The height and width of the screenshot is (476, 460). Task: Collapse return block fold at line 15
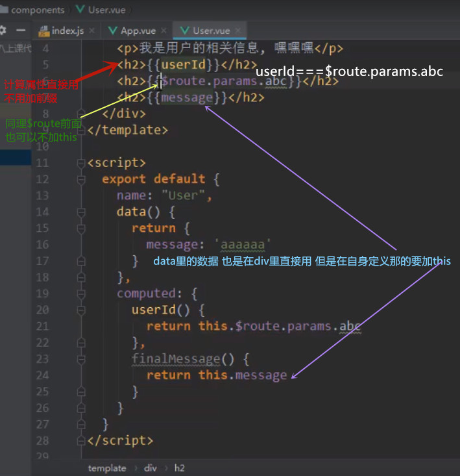(x=81, y=229)
